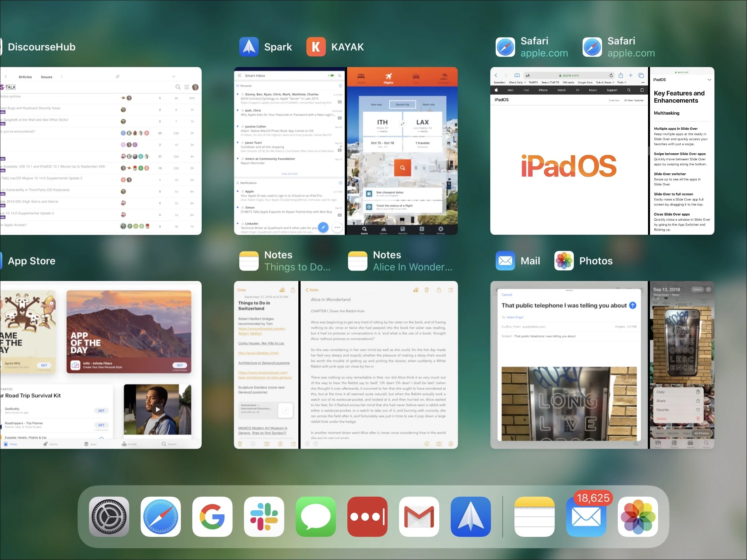Expand the Submit News bookmarks dropdown
This screenshot has width=747, height=560.
(x=605, y=82)
